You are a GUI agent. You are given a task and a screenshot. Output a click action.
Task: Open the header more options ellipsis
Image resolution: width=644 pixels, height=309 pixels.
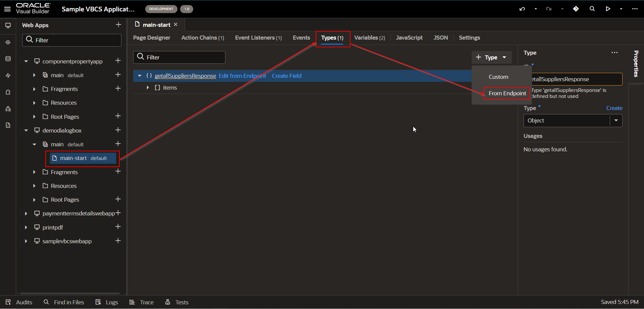pyautogui.click(x=635, y=9)
